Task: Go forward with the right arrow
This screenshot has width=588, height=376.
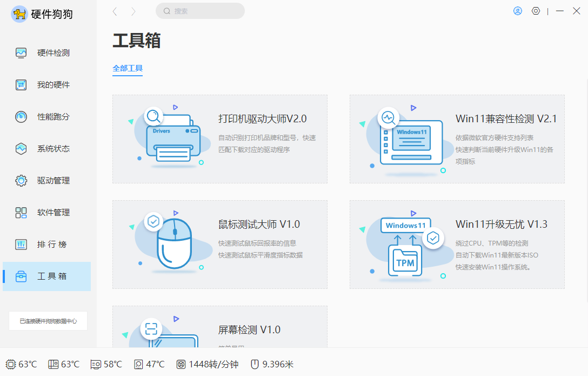Action: 133,11
